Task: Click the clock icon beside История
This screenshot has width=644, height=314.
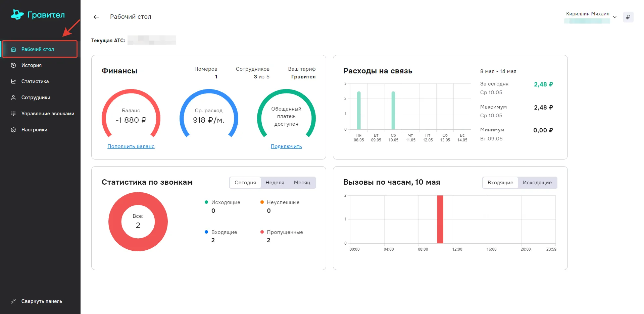Action: coord(13,65)
